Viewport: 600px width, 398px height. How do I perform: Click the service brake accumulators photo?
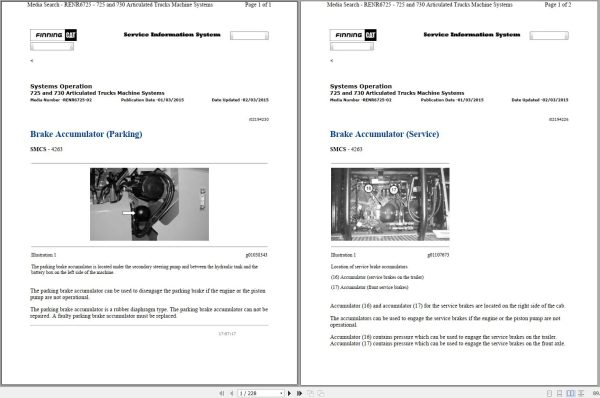(390, 204)
